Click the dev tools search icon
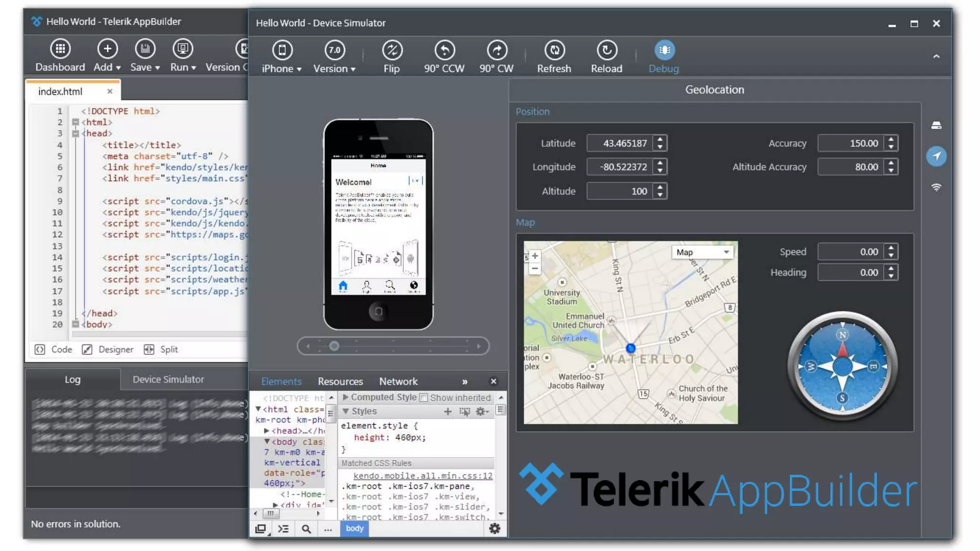Viewport: 980px width, 551px height. (x=306, y=529)
